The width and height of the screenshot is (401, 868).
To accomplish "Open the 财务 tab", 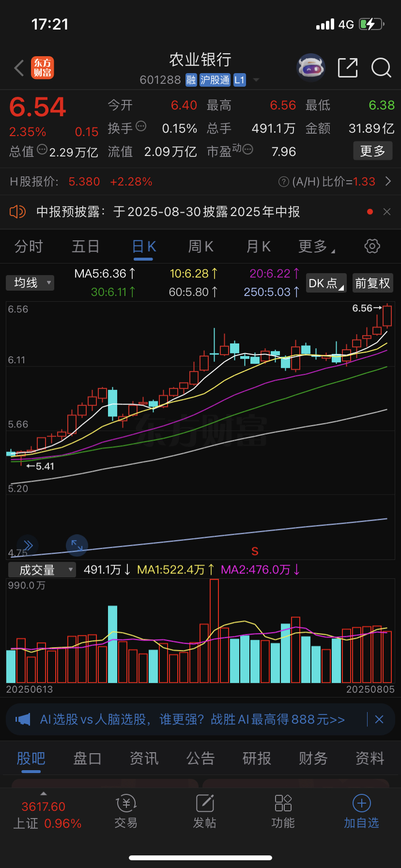I will pyautogui.click(x=313, y=759).
